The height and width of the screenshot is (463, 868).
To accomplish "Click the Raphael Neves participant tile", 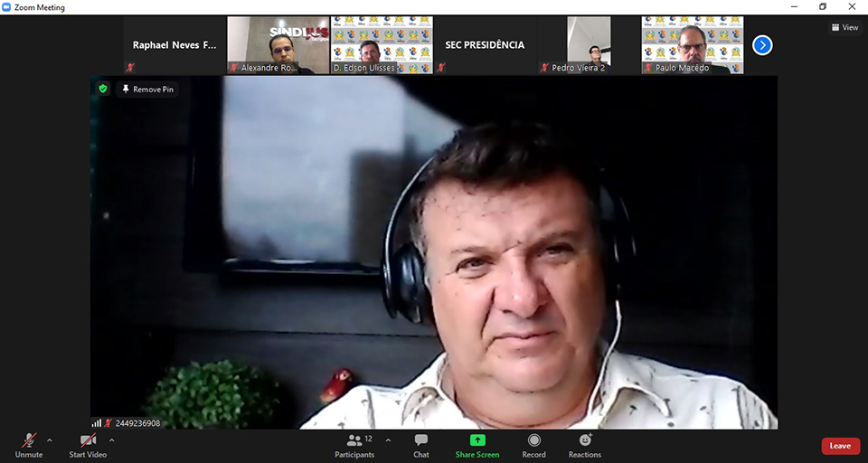I will [175, 45].
